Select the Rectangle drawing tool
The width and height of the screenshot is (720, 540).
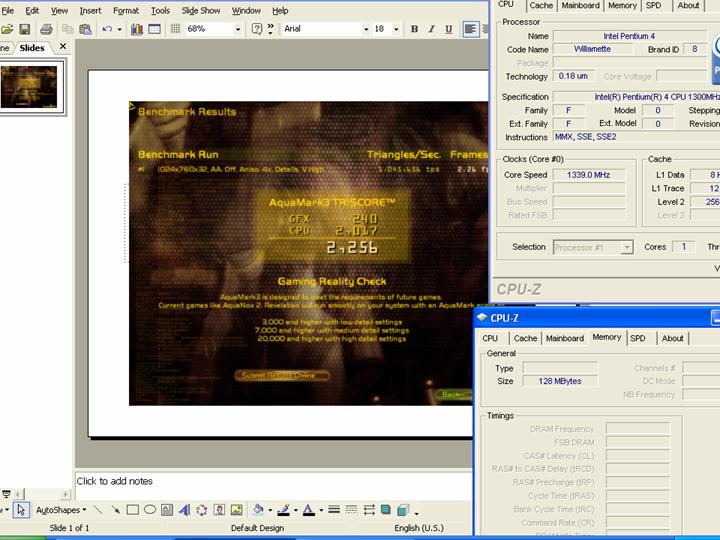click(133, 510)
